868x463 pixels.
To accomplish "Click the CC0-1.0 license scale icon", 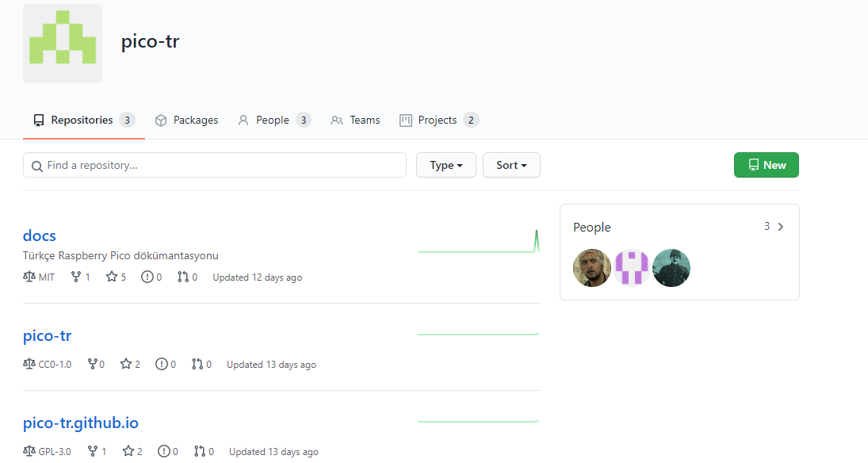I will 29,364.
